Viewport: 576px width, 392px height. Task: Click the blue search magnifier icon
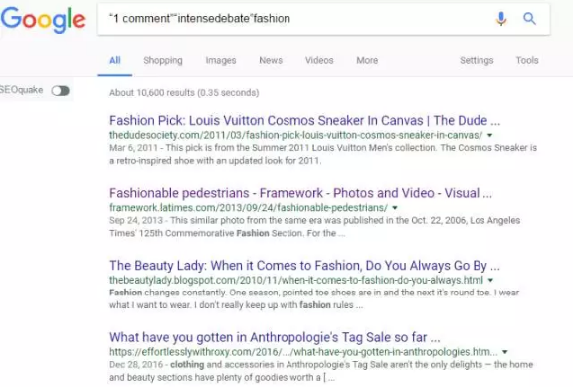click(529, 18)
